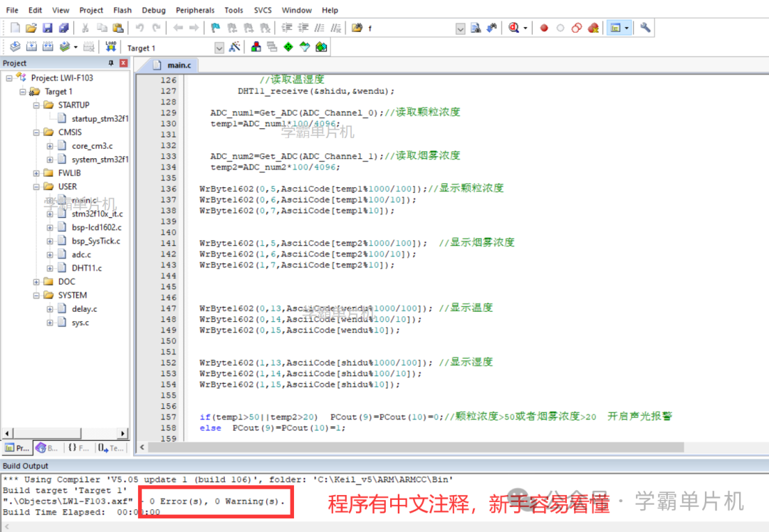The width and height of the screenshot is (769, 532).
Task: Start the debug session with magnifier icon
Action: [x=513, y=28]
